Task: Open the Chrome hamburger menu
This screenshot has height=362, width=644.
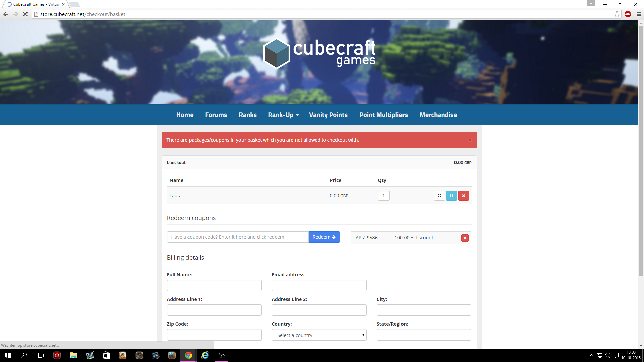Action: [639, 14]
